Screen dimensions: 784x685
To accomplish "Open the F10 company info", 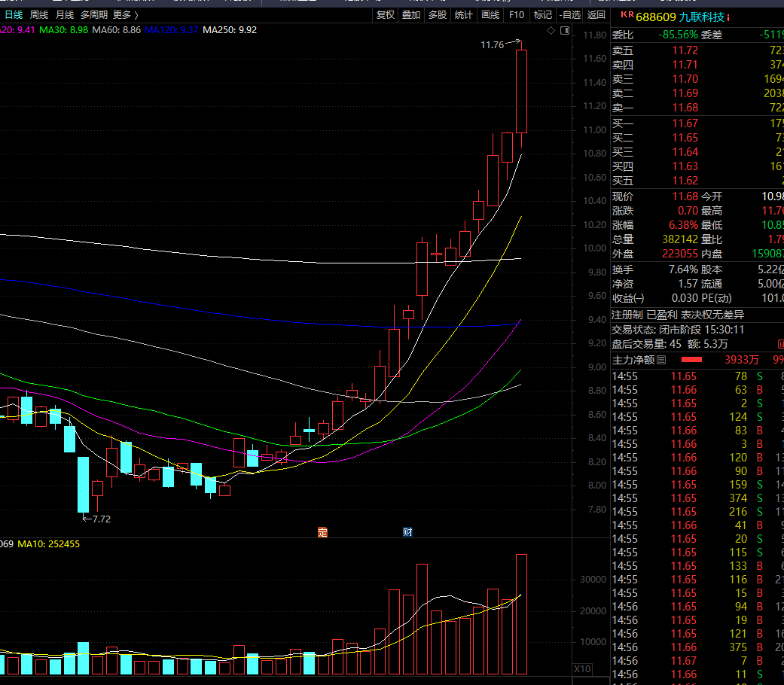I will coord(517,15).
